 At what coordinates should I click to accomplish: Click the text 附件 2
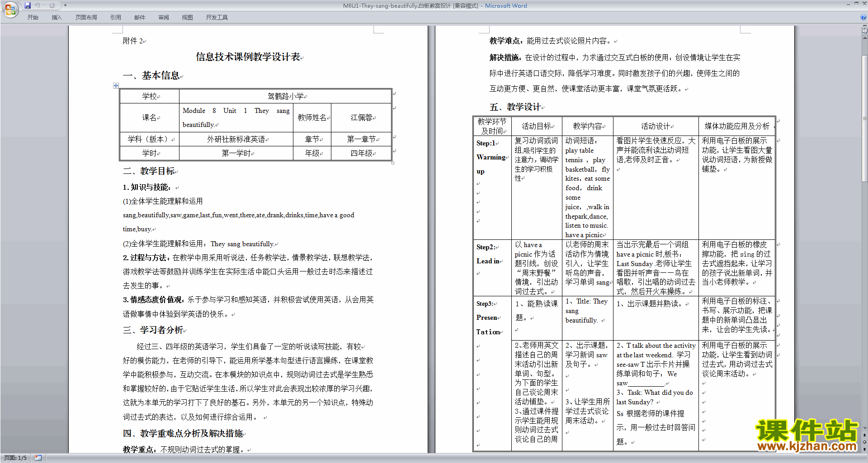[133, 41]
